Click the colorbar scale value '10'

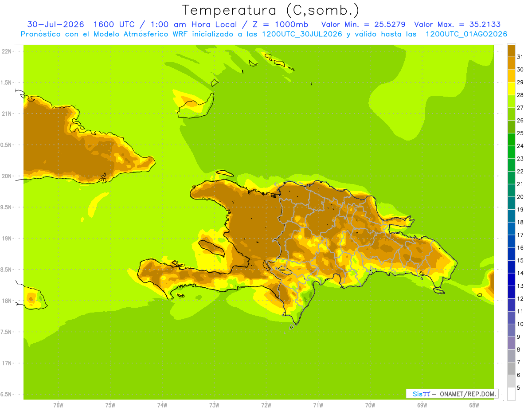pyautogui.click(x=520, y=324)
